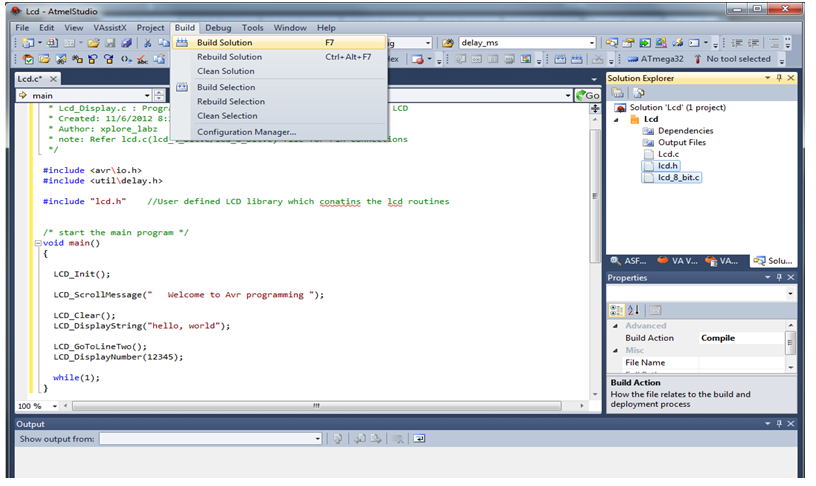Switch to the Solu... panel tab

point(773,261)
